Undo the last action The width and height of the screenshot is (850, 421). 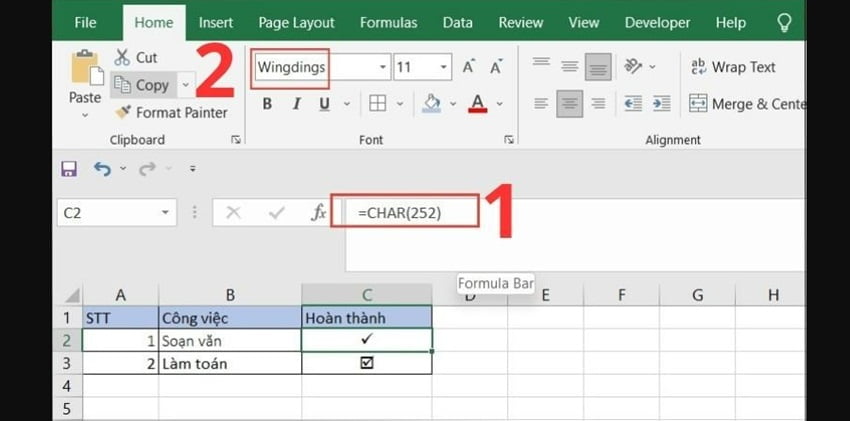(102, 169)
